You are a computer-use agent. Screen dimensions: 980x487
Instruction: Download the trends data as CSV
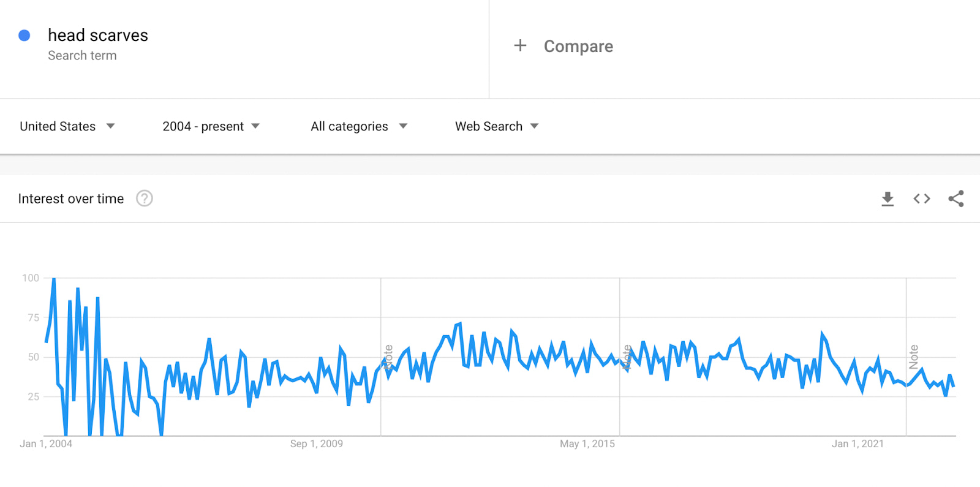point(887,198)
